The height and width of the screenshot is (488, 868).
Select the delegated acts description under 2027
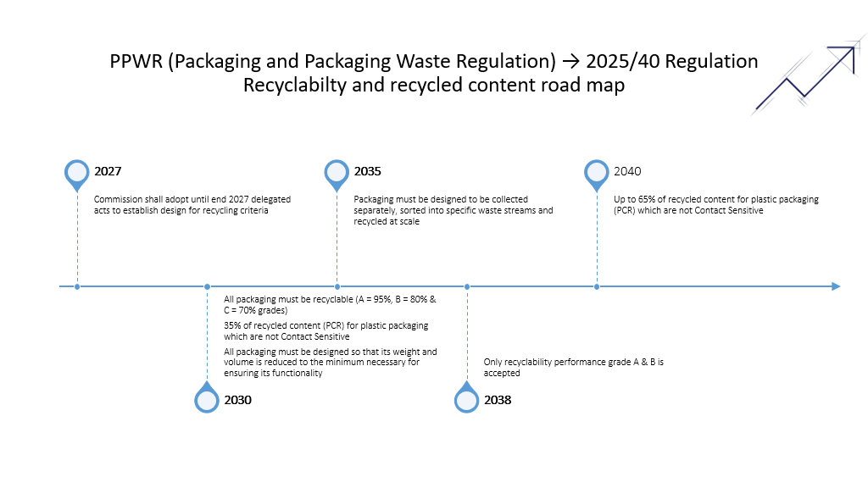(x=192, y=205)
